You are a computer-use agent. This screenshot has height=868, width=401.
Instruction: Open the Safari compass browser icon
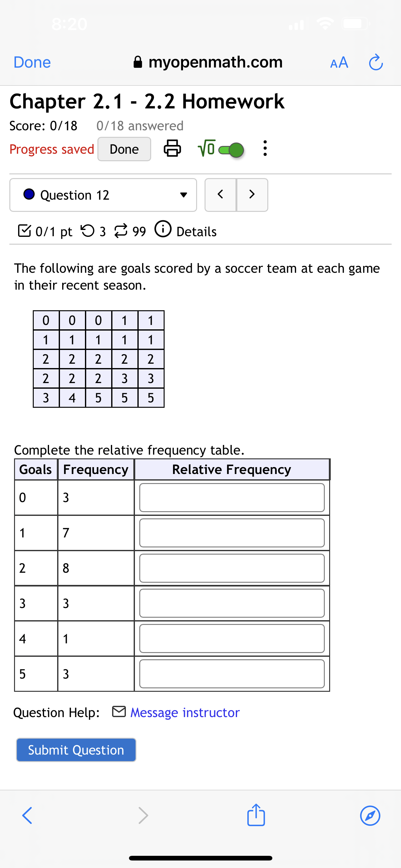pyautogui.click(x=370, y=816)
